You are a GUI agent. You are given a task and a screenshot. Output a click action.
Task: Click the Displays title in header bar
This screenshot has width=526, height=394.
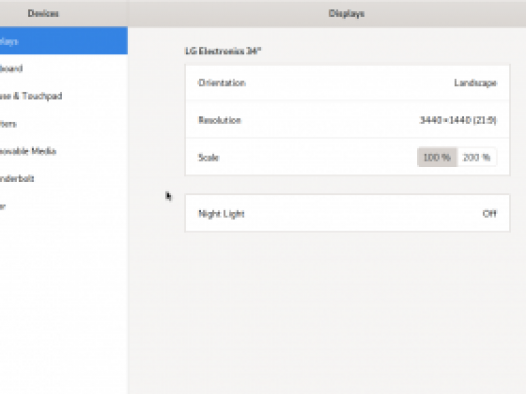pos(347,13)
